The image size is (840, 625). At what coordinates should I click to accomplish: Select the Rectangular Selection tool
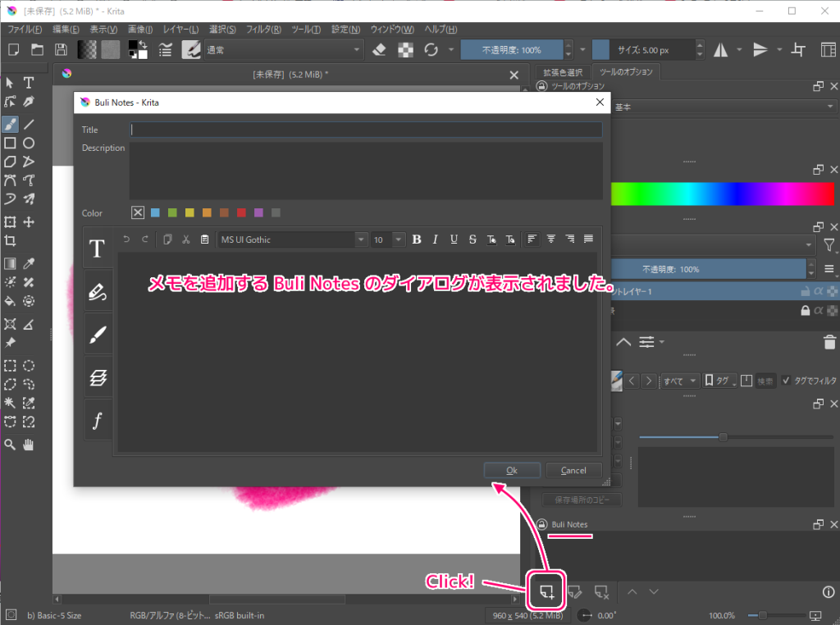pyautogui.click(x=10, y=366)
